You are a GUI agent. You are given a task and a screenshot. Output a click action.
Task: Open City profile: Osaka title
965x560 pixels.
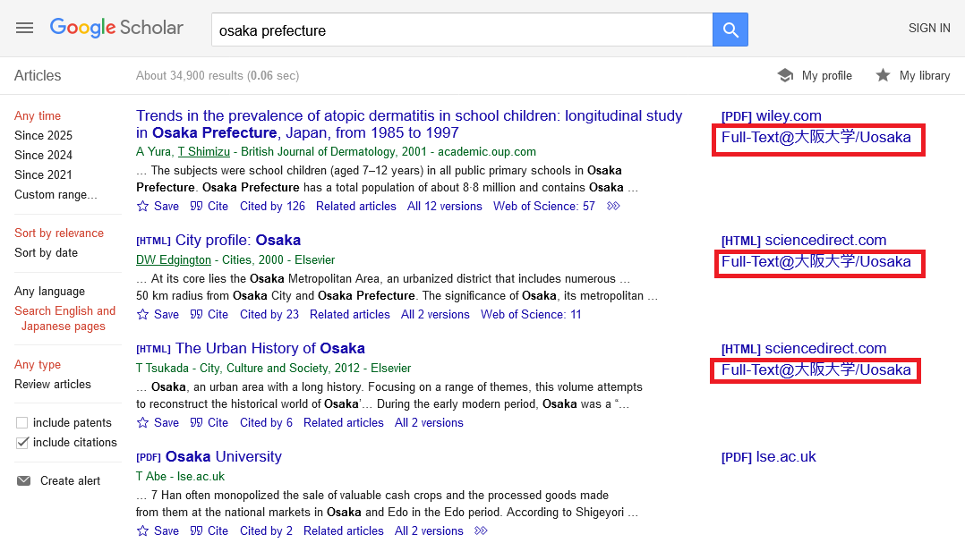point(237,240)
